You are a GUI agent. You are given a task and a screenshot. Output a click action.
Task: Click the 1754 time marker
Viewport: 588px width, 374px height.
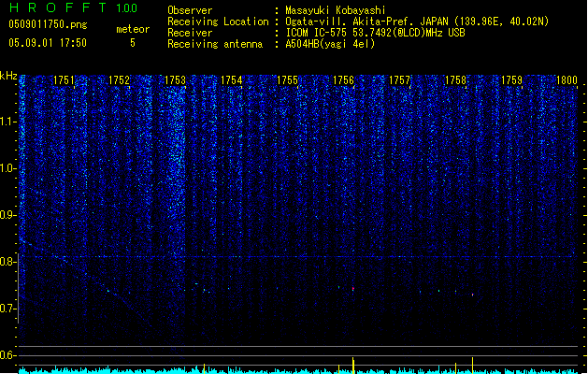click(232, 80)
